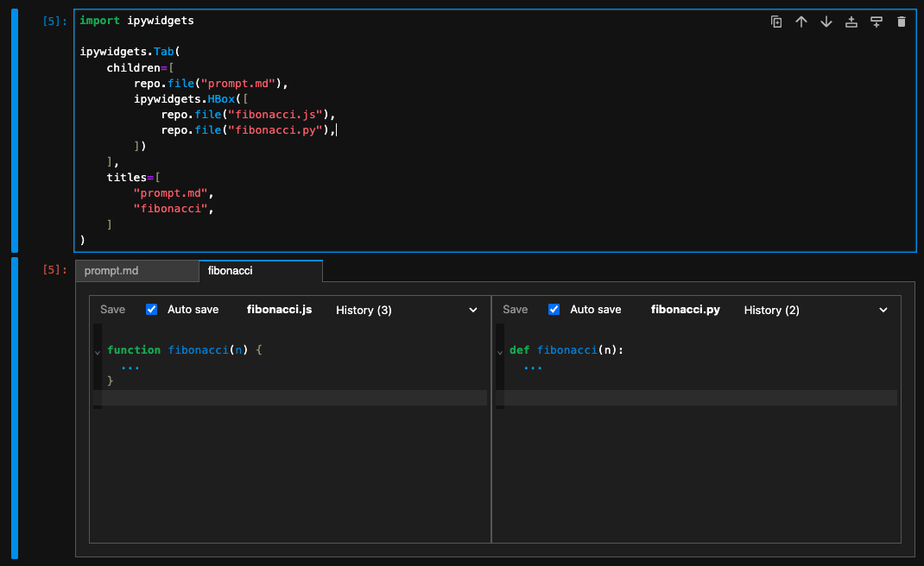The width and height of the screenshot is (924, 566).
Task: Disable Auto save for fibonacci.js
Action: tap(151, 309)
